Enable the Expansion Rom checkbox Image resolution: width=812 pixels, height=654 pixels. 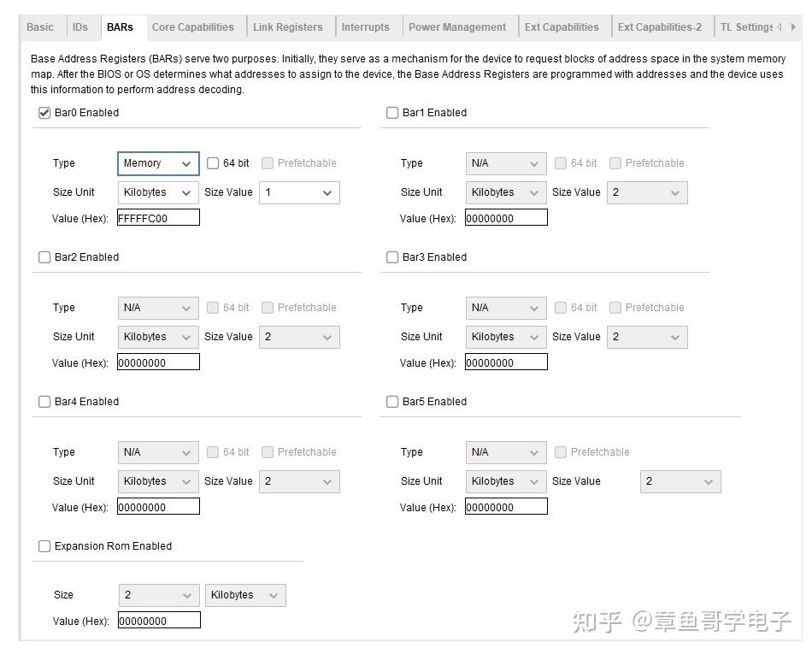44,546
